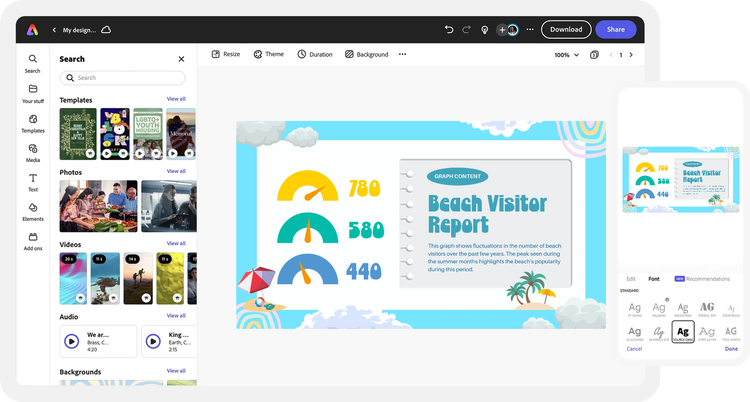
Task: Select the 14 s hikers video thumbnail
Action: [138, 279]
